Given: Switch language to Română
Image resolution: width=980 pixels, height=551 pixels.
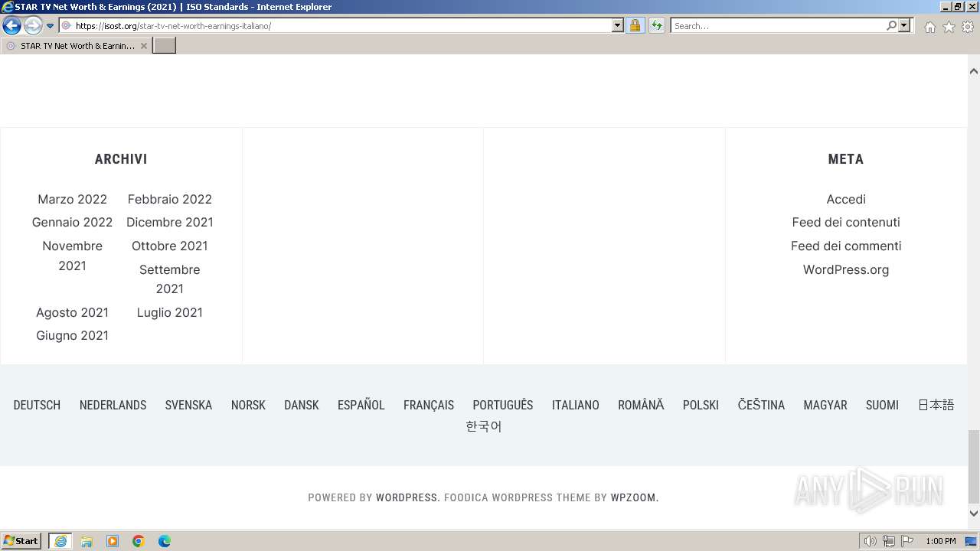Looking at the screenshot, I should click(641, 405).
